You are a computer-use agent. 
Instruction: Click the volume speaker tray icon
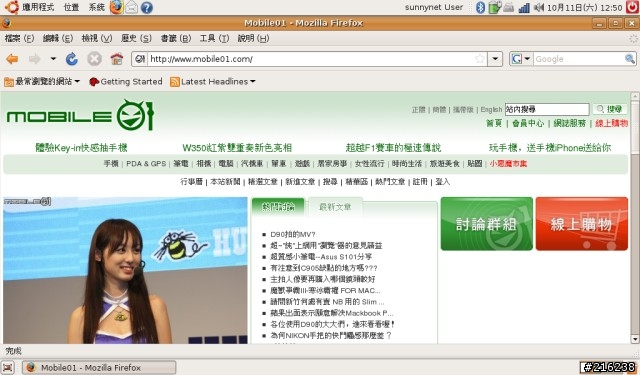click(x=539, y=7)
